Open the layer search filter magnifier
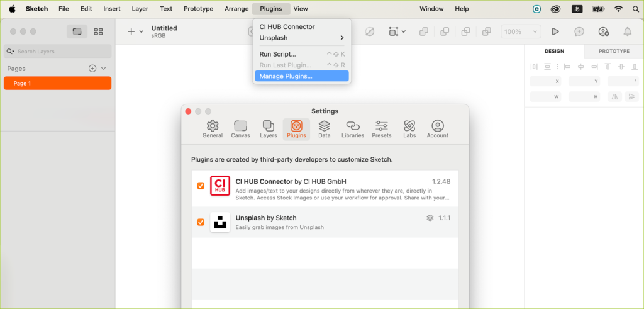 pos(10,52)
